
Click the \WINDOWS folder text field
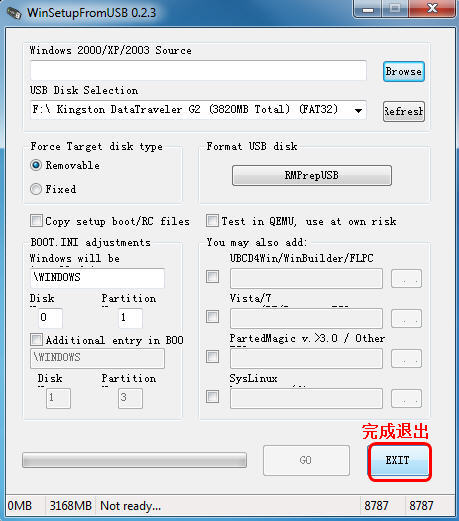coord(97,278)
